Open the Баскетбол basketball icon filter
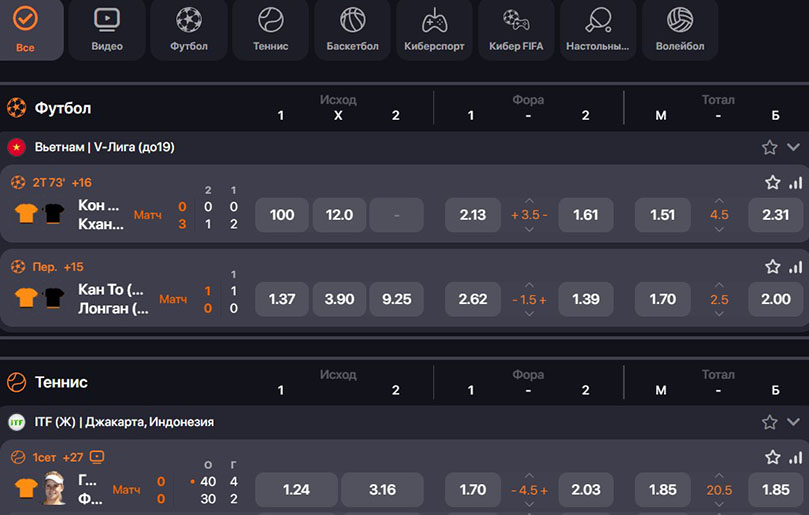This screenshot has height=515, width=809. point(352,30)
